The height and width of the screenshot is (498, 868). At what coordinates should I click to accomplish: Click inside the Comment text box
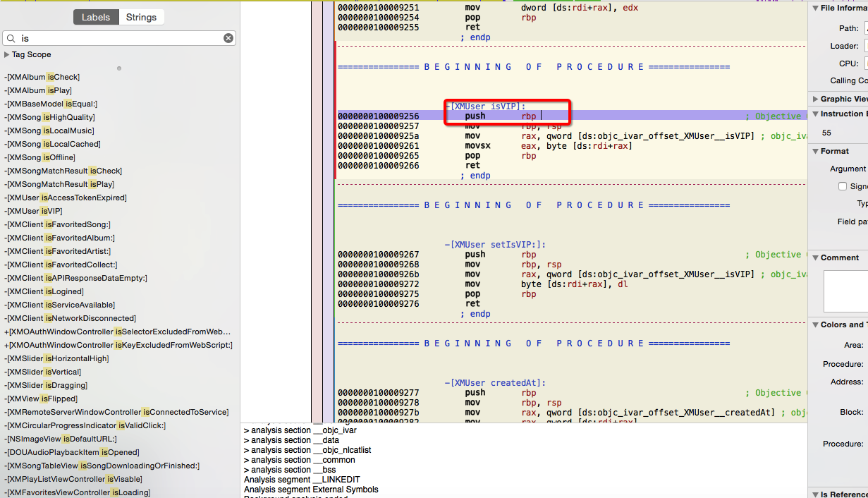845,291
